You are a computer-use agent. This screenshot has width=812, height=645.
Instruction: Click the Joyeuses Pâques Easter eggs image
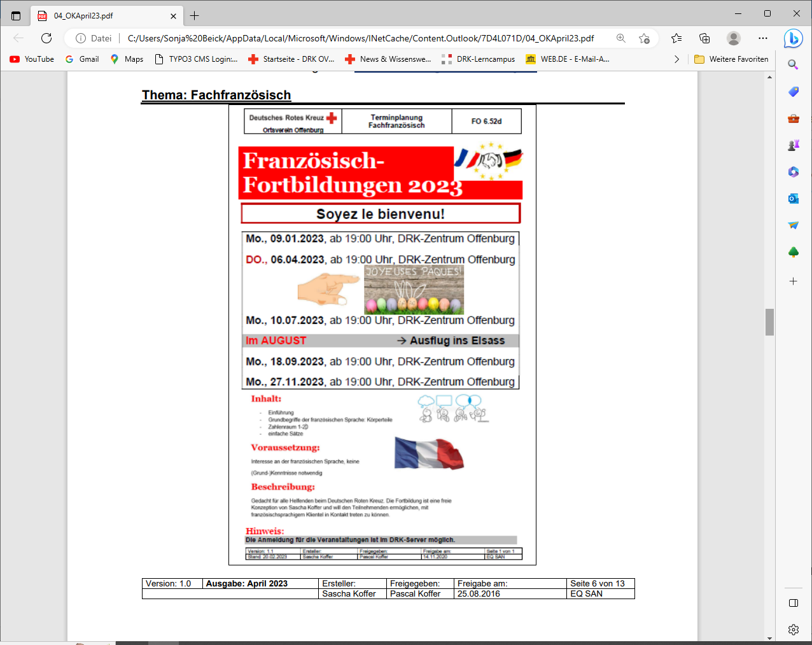coord(414,290)
